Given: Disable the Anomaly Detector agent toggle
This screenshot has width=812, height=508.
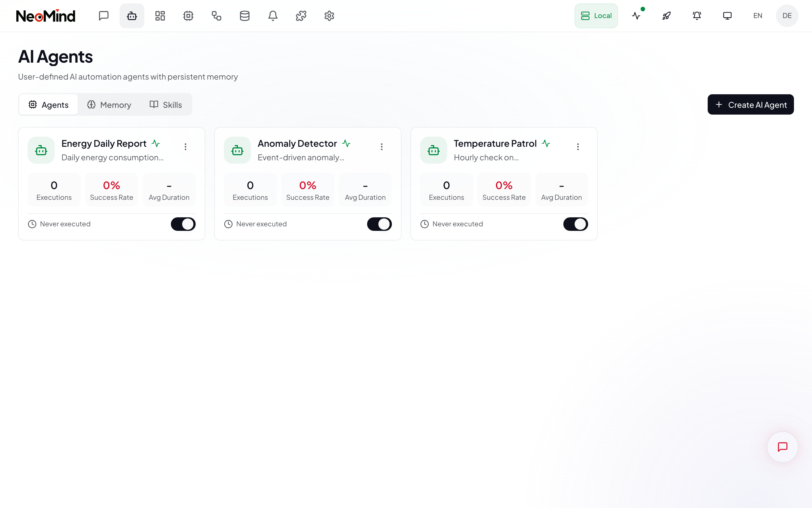Looking at the screenshot, I should 379,224.
